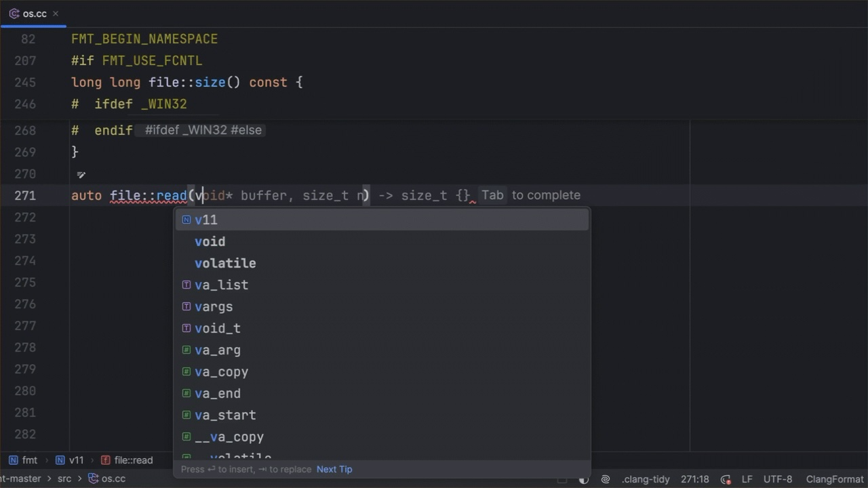
Task: Open the Next Tip link
Action: [334, 469]
